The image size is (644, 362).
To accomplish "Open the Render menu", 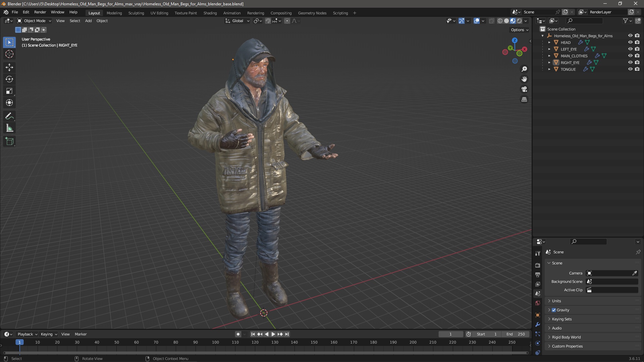I will click(40, 12).
